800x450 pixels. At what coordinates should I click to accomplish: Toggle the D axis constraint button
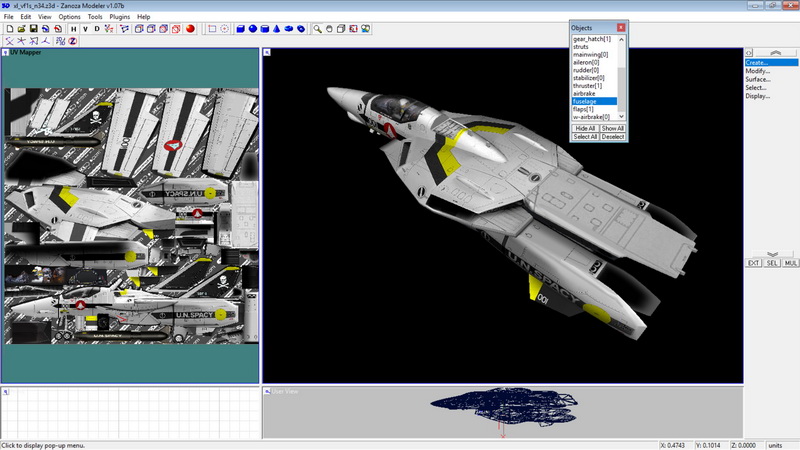click(x=97, y=29)
